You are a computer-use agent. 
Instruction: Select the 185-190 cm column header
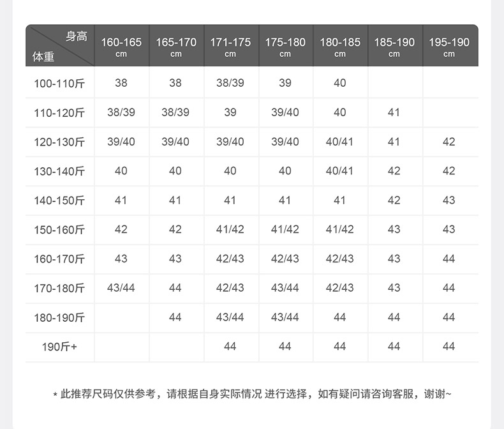click(x=394, y=47)
